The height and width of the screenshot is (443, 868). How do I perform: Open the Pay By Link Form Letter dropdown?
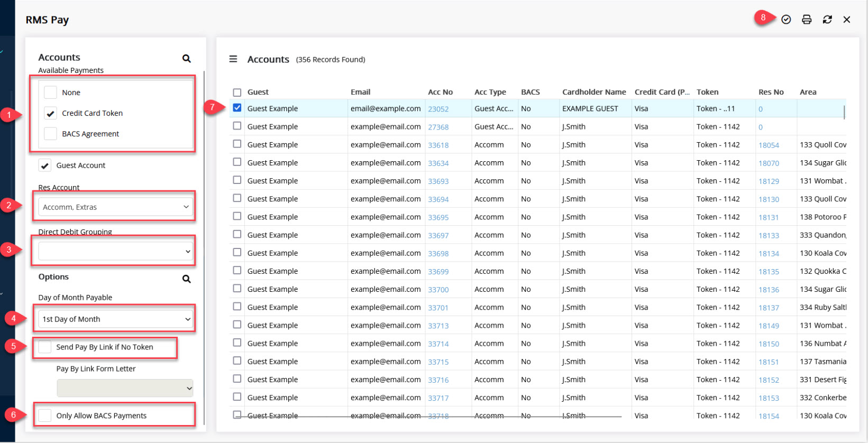(x=125, y=388)
